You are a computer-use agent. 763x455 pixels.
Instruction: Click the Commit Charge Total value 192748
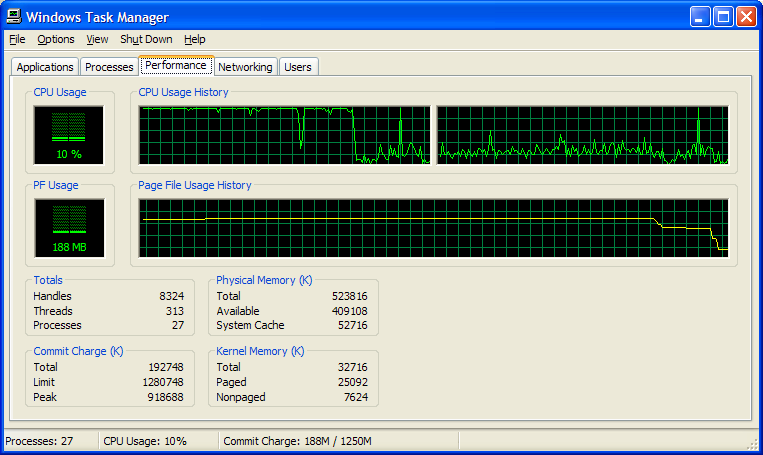click(166, 367)
